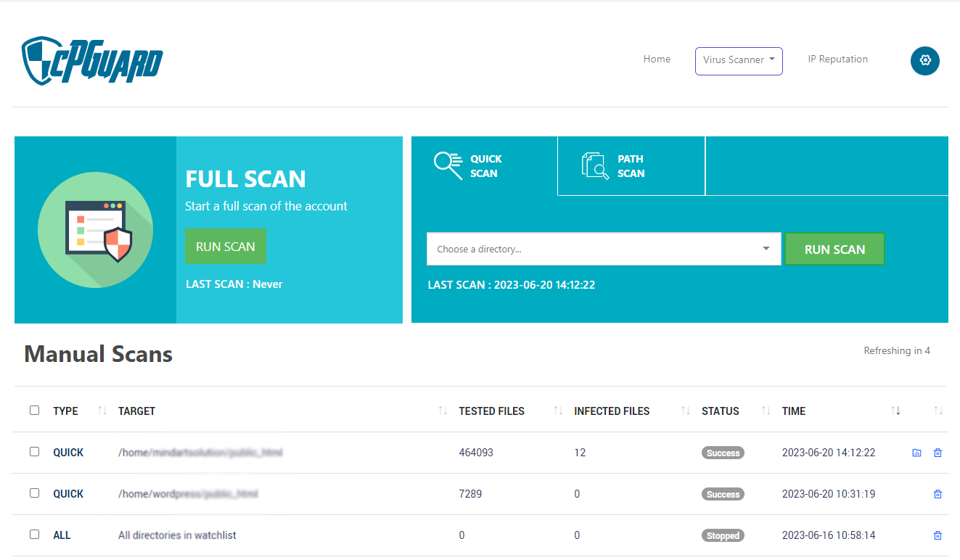Click the time 2023-06-16 10:58:14 cell
The image size is (960, 560).
point(829,535)
